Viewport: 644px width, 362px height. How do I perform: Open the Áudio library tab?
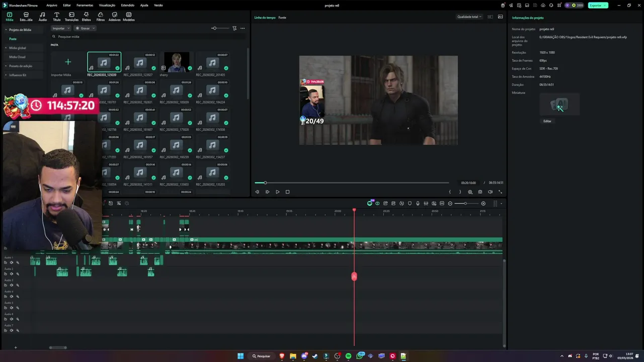tap(42, 17)
